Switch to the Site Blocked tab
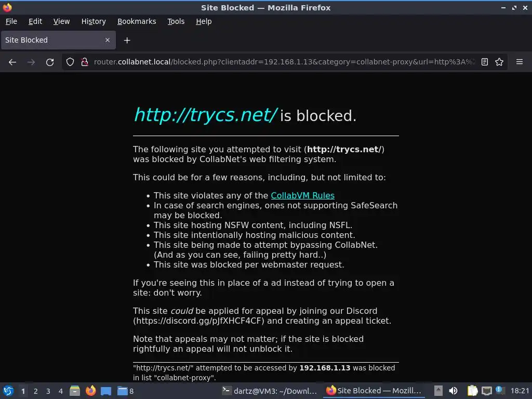 point(58,40)
